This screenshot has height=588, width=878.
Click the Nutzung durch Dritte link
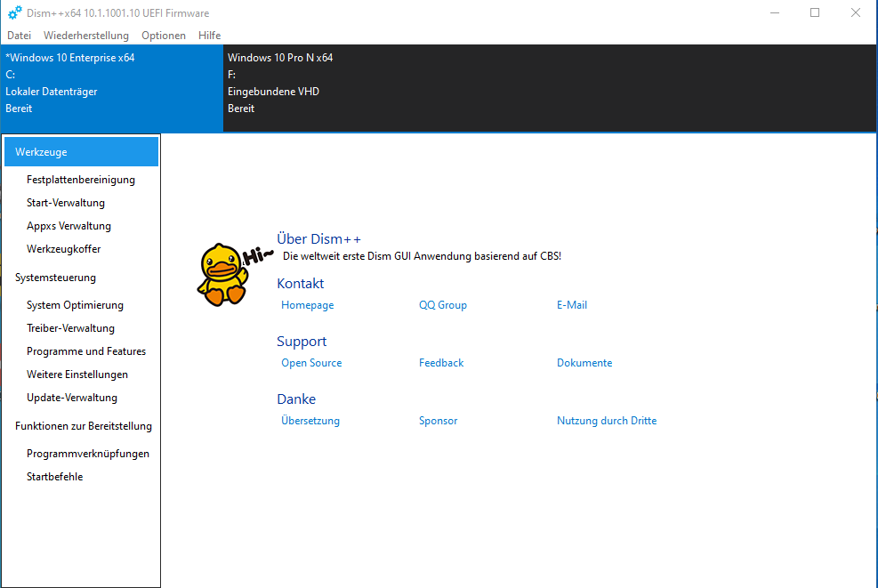tap(607, 421)
